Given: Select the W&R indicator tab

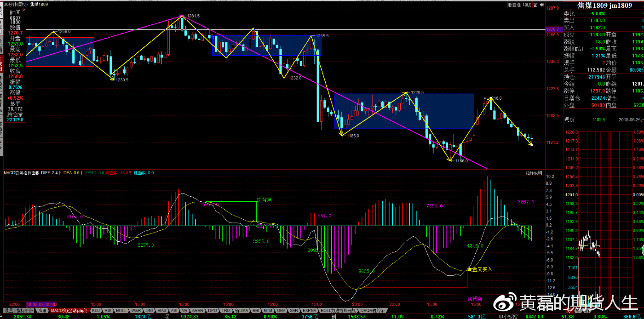Looking at the screenshot, I should (x=136, y=311).
